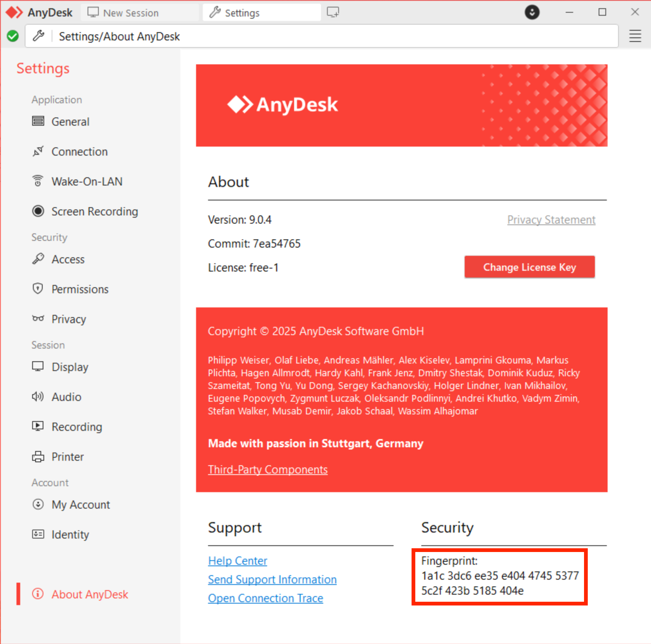Click the Change License Key button
Viewport: 651px width, 644px height.
[529, 267]
